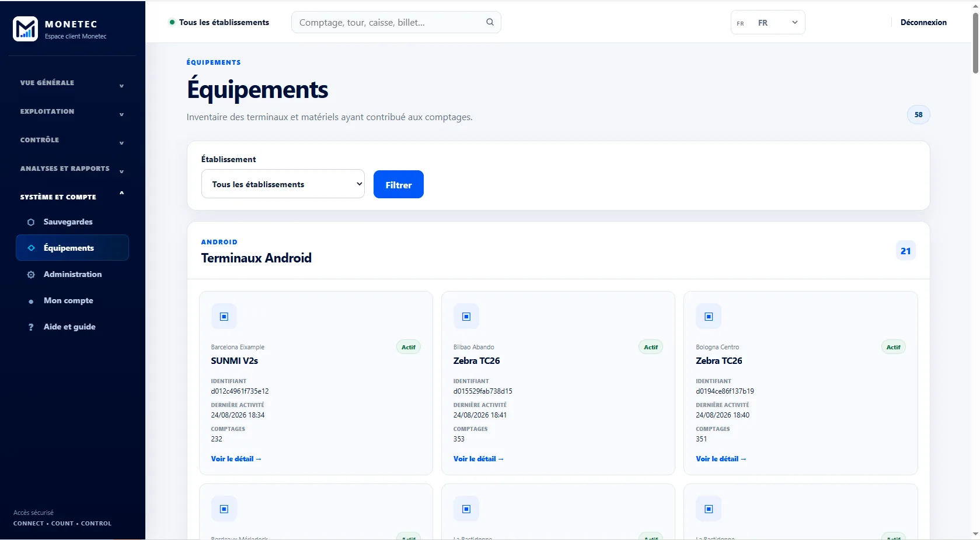This screenshot has width=980, height=540.
Task: Click the total count badge 58
Action: click(919, 114)
